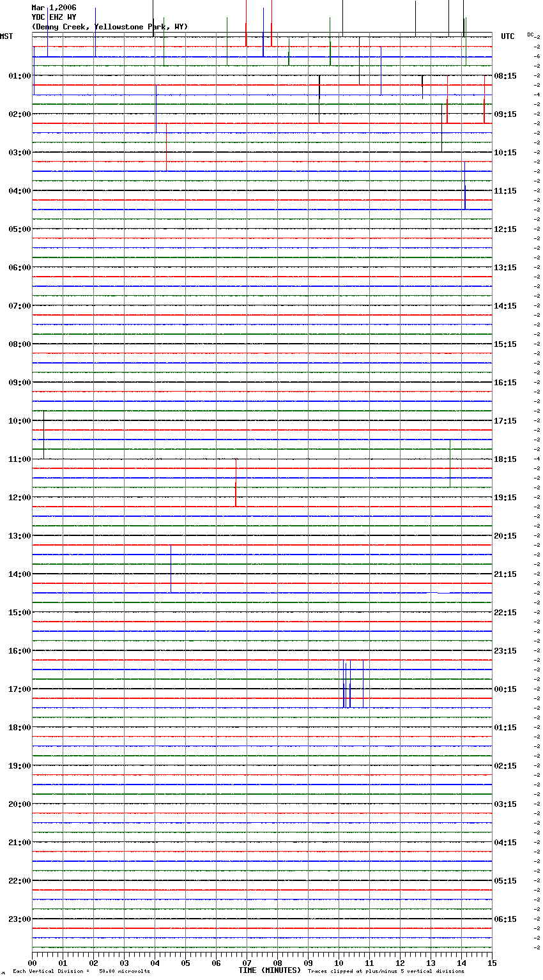
Task: Click 'Each Vertical Division = 50.00 microvolts' note
Action: 81,972
